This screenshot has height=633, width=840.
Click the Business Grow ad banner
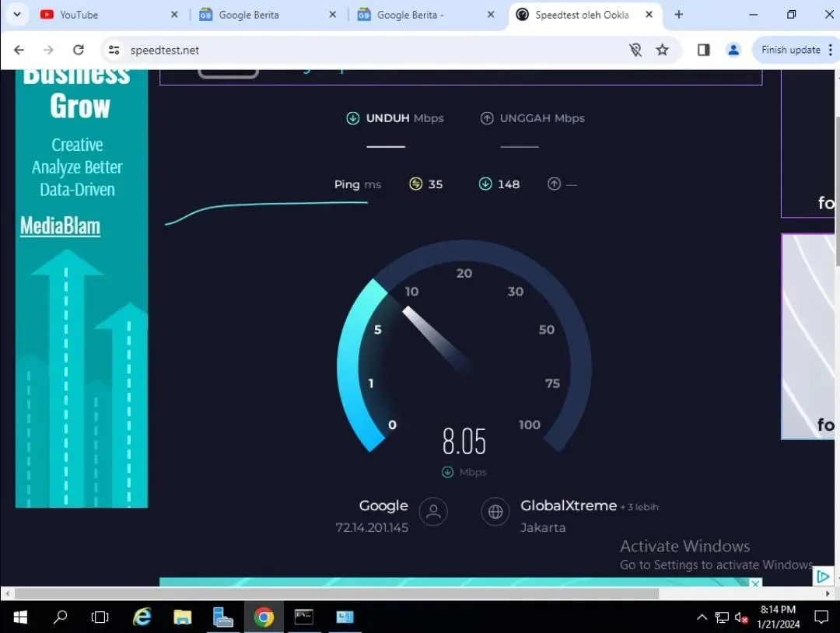coord(82,289)
